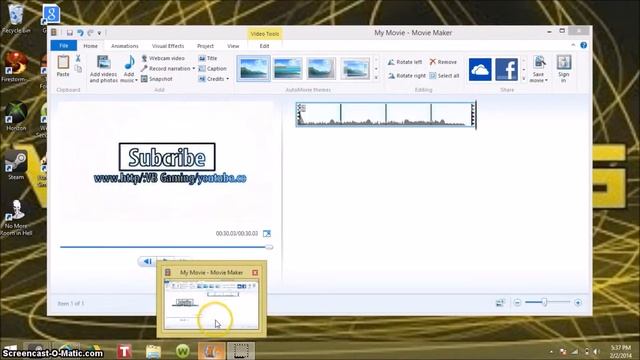Click the Copy icon below Cut
The height and width of the screenshot is (360, 640).
click(x=78, y=69)
